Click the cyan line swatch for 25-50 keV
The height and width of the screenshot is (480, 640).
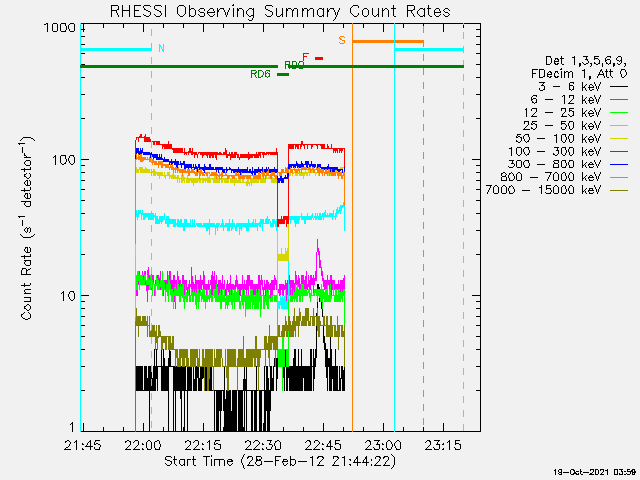point(619,126)
